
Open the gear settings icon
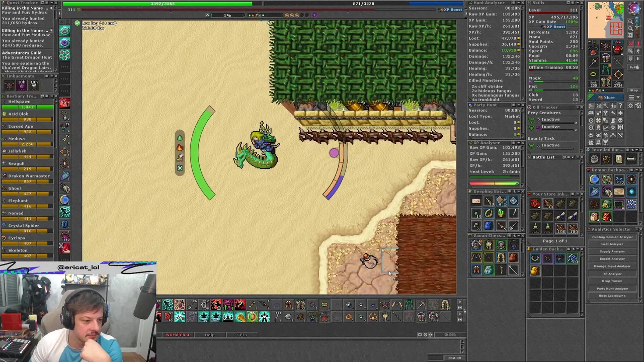630,106
